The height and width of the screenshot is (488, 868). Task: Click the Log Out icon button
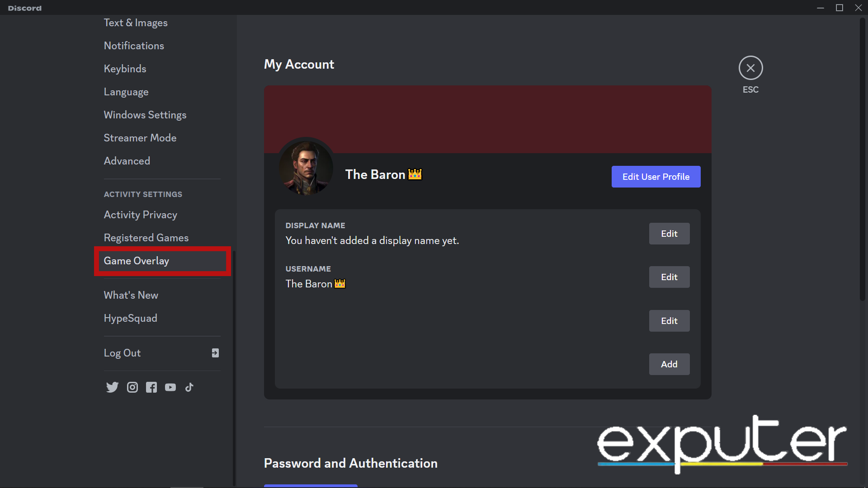pos(215,353)
